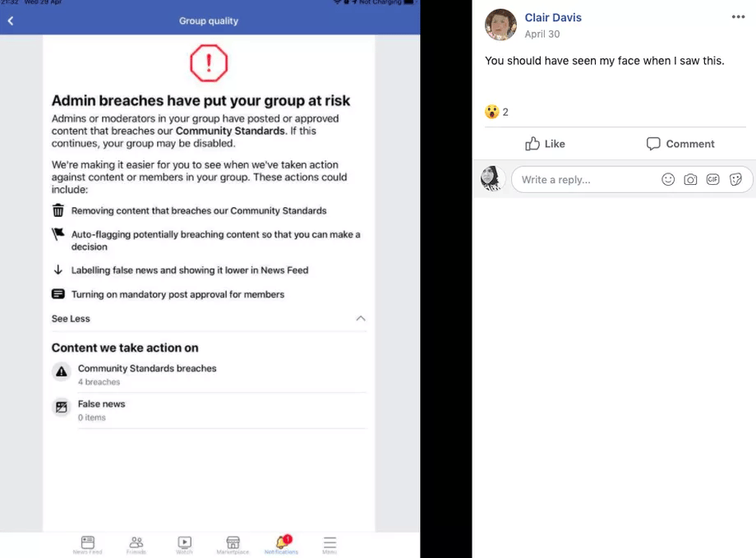Open the Menu hamburger tab
Viewport: 756px width, 558px height.
click(330, 545)
